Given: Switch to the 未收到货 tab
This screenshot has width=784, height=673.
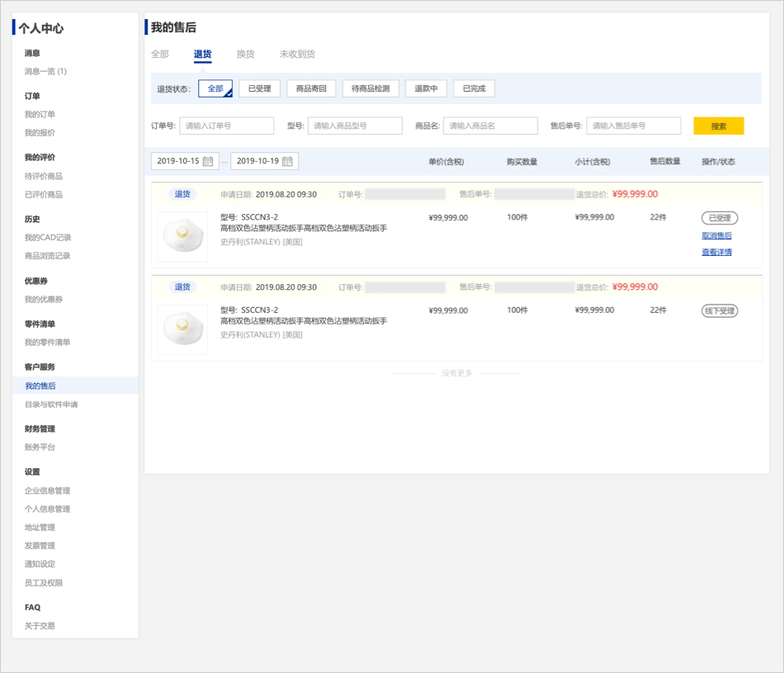Looking at the screenshot, I should pyautogui.click(x=297, y=55).
